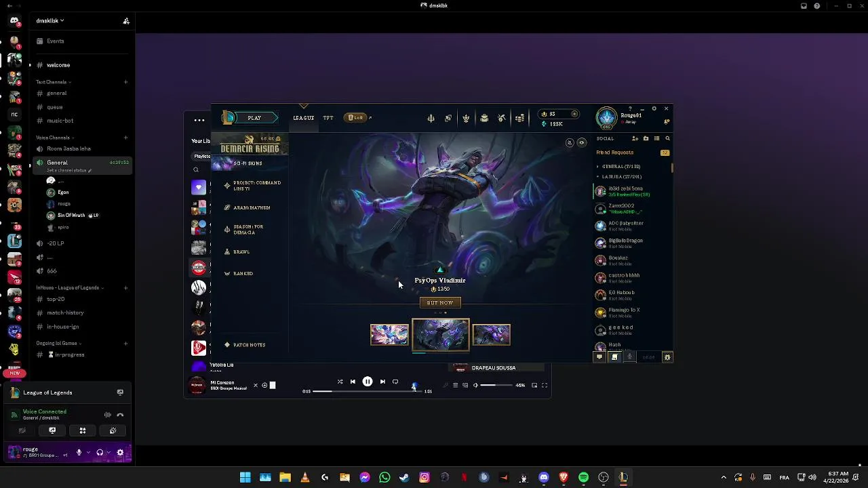
Task: Toggle Discord camera icon
Action: click(x=22, y=430)
